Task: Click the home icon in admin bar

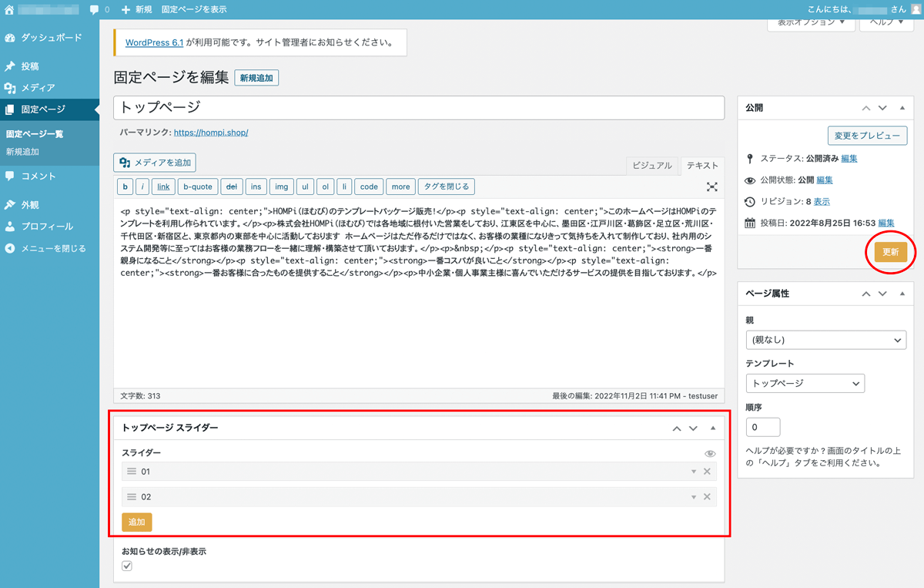Action: [x=9, y=9]
